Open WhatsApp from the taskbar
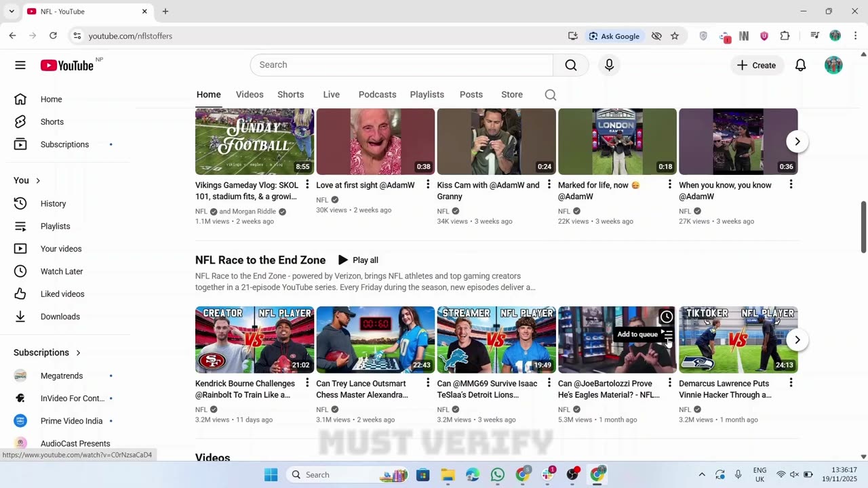868x488 pixels. (x=498, y=474)
